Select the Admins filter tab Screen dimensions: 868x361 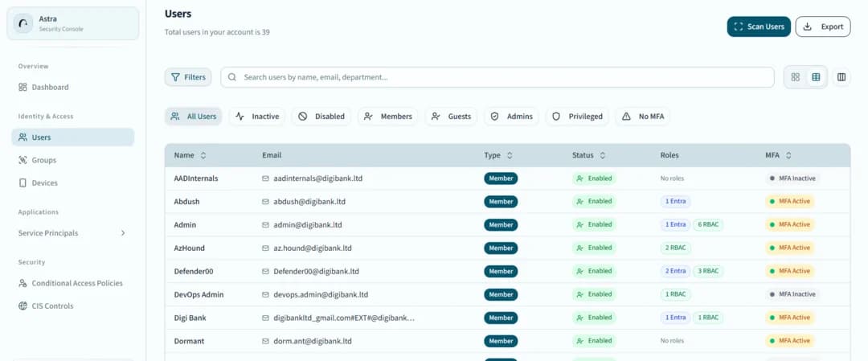(511, 117)
